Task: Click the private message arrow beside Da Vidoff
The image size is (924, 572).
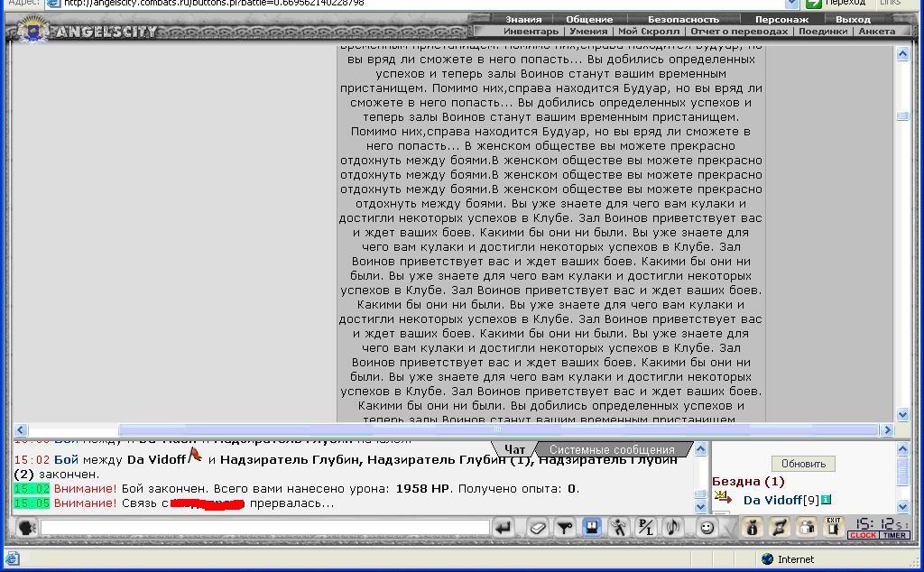Action: coord(723,498)
